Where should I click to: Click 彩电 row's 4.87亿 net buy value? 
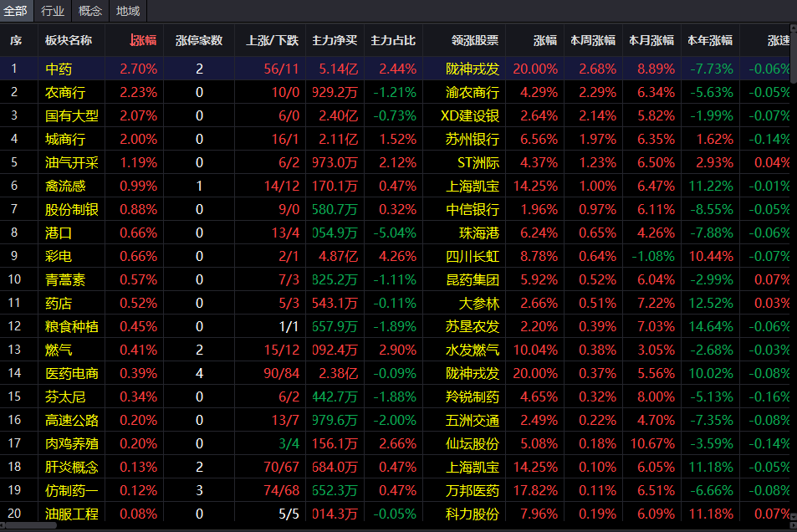338,256
